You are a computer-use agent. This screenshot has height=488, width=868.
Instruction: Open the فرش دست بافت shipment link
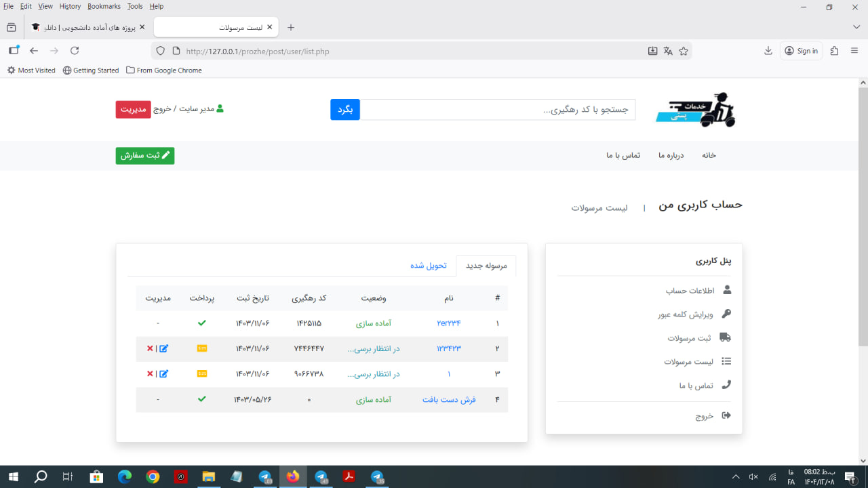[x=449, y=400]
